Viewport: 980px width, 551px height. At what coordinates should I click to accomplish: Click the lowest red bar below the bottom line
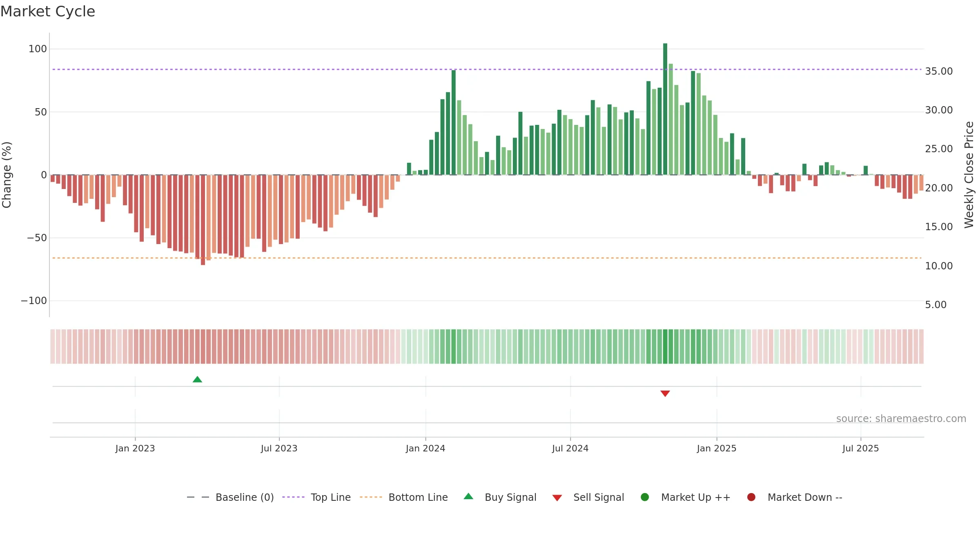coord(203,220)
